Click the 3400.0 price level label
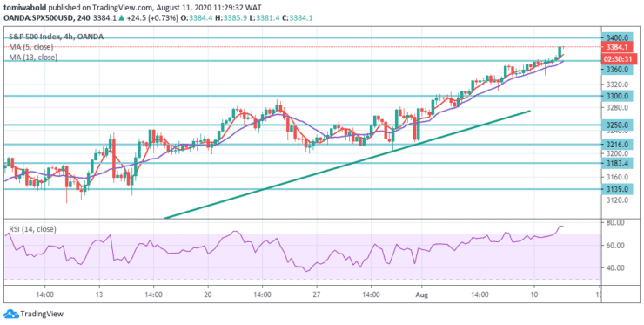The width and height of the screenshot is (644, 325). (618, 37)
